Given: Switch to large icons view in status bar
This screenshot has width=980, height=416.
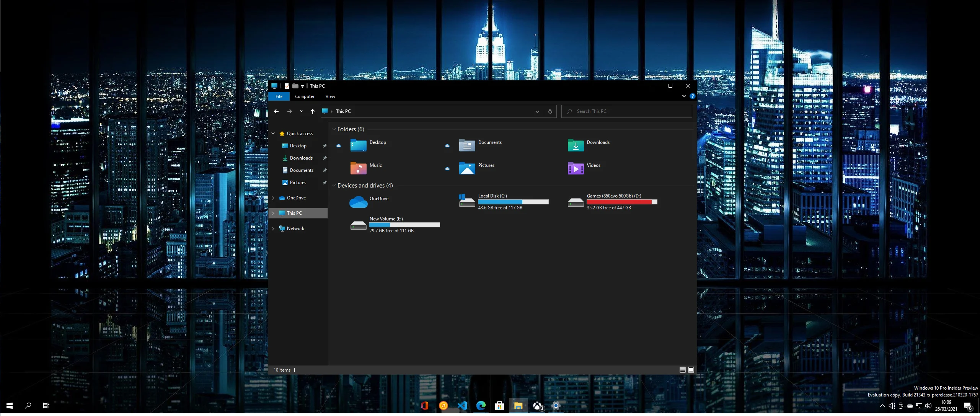Looking at the screenshot, I should pos(691,370).
